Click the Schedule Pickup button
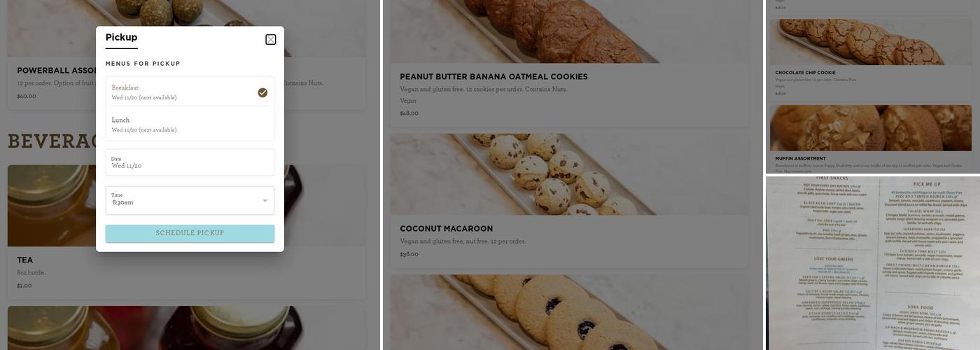Image resolution: width=980 pixels, height=350 pixels. pyautogui.click(x=190, y=233)
